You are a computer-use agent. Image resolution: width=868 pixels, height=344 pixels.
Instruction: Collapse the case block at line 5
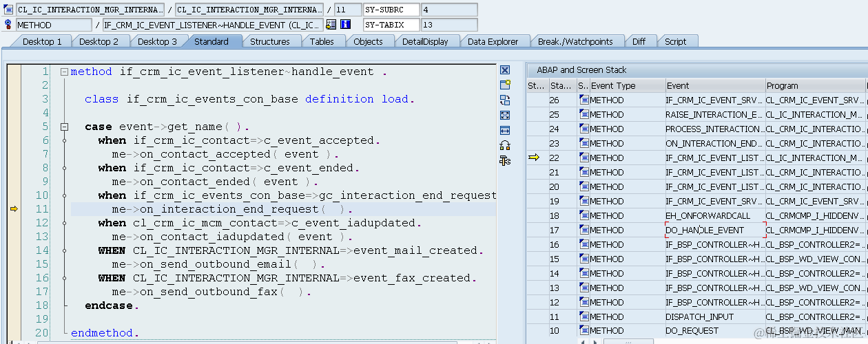pos(64,127)
